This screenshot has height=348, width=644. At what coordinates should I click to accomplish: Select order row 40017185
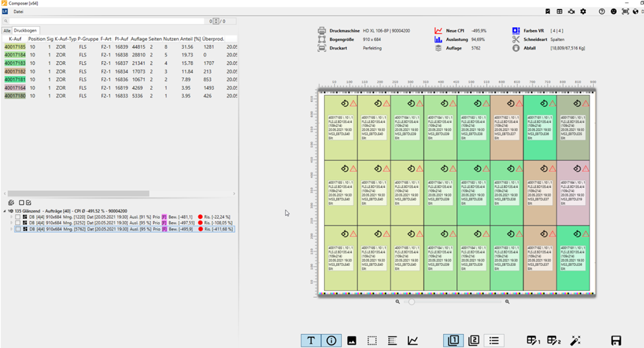coord(15,47)
